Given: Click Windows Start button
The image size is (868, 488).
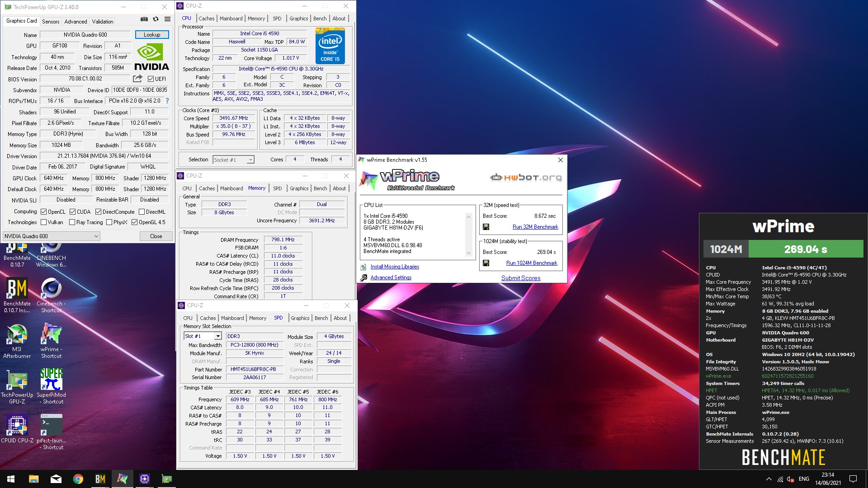Looking at the screenshot, I should tap(11, 479).
